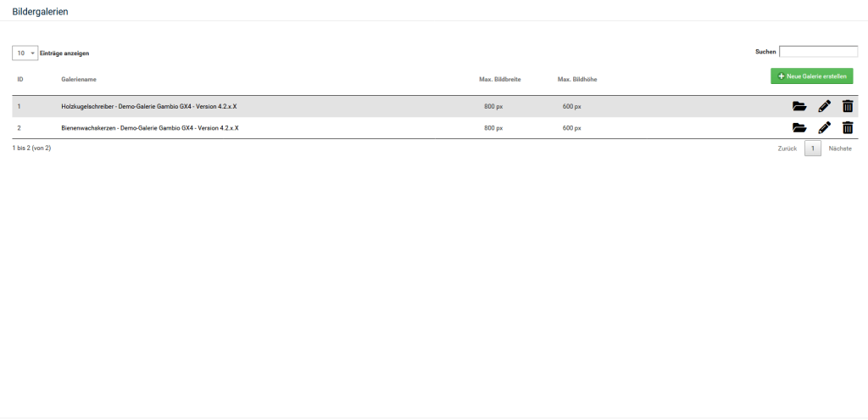This screenshot has width=868, height=420.
Task: Select page 1 in the pagination
Action: [x=812, y=148]
